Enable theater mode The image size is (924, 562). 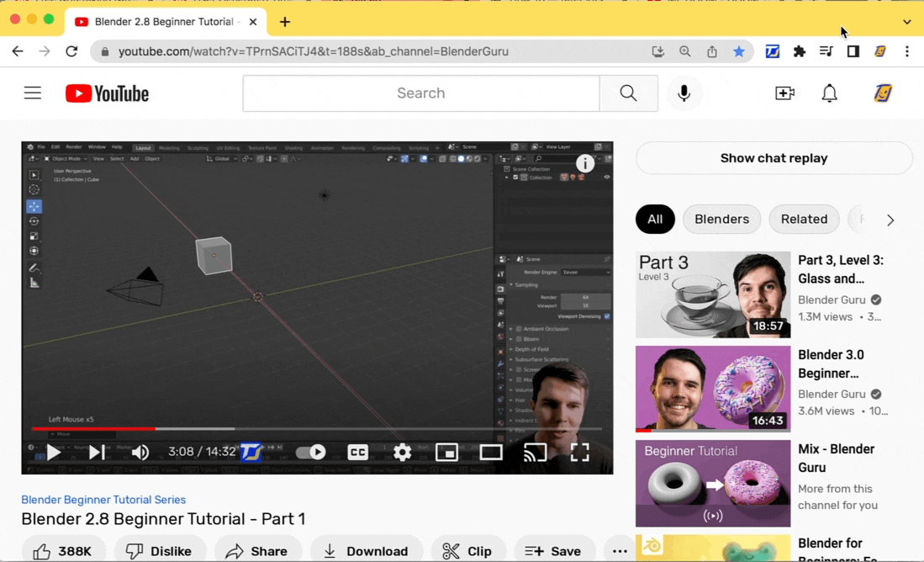pyautogui.click(x=491, y=453)
